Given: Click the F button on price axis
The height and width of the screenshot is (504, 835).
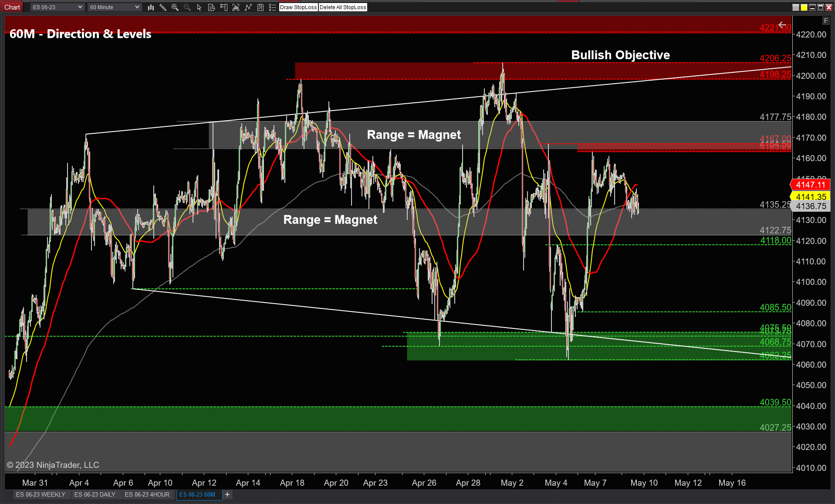Looking at the screenshot, I should (825, 21).
